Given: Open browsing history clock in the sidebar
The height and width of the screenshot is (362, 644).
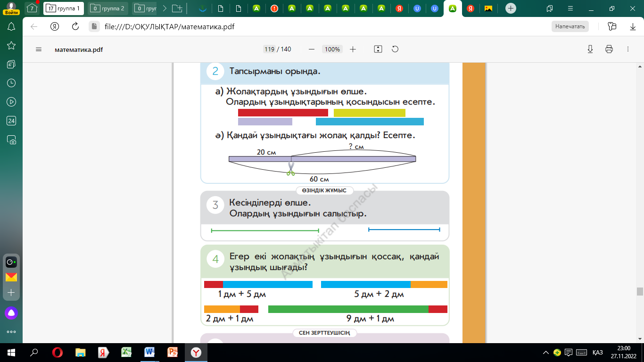Looking at the screenshot, I should point(11,83).
